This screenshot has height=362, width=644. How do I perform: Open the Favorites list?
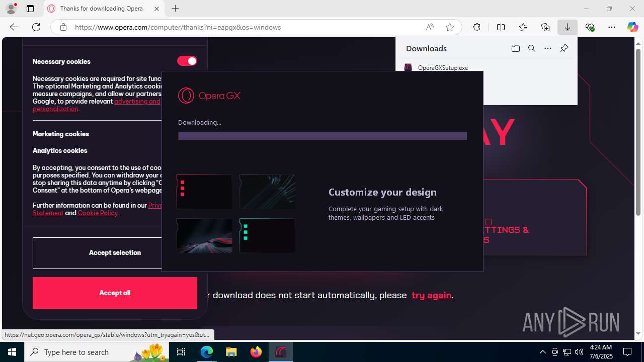(523, 27)
